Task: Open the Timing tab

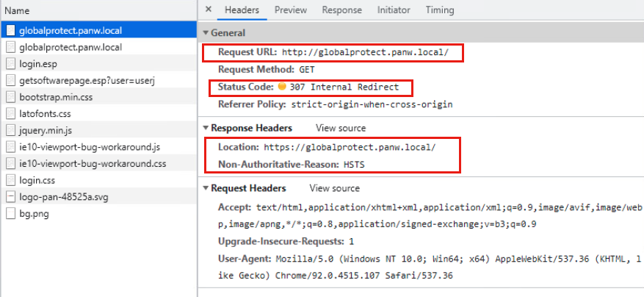Action: point(439,10)
